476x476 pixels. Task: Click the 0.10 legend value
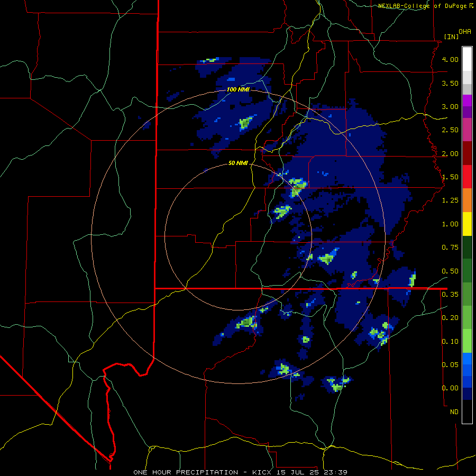[x=450, y=342]
